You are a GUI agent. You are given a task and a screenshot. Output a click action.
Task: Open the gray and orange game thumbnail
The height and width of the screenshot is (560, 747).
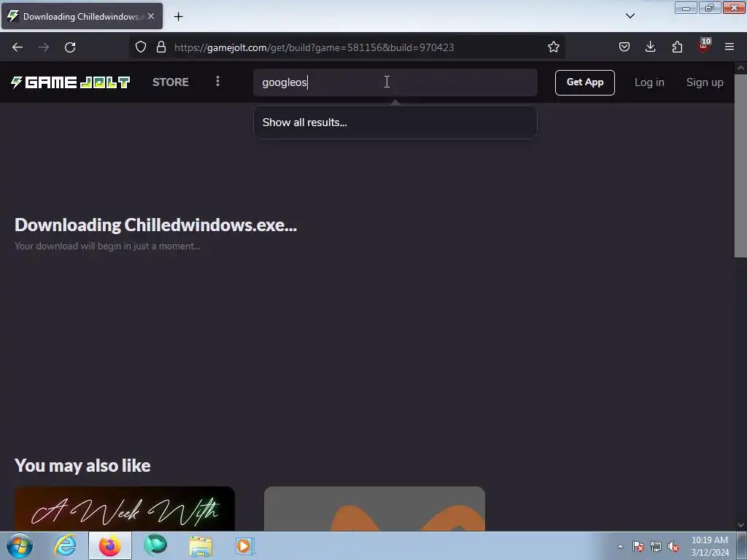374,508
